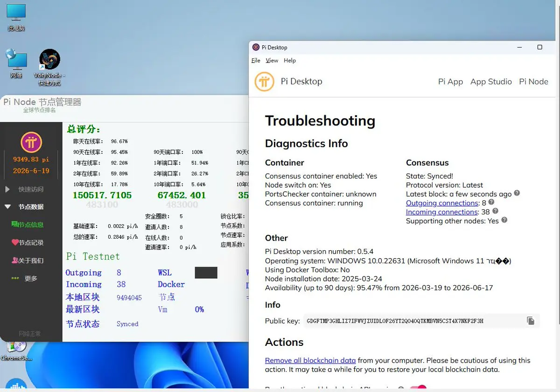This screenshot has height=392, width=560.
Task: Click the dark box next to WSL
Action: (x=206, y=273)
